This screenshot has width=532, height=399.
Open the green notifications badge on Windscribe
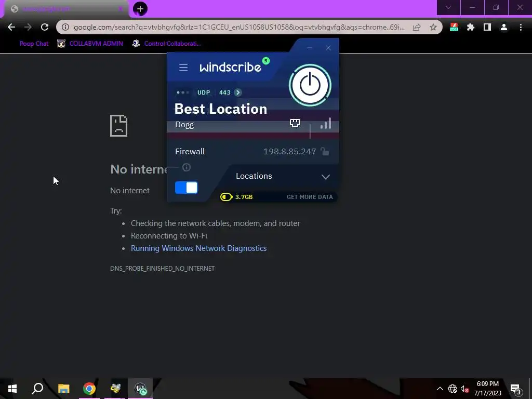266,61
